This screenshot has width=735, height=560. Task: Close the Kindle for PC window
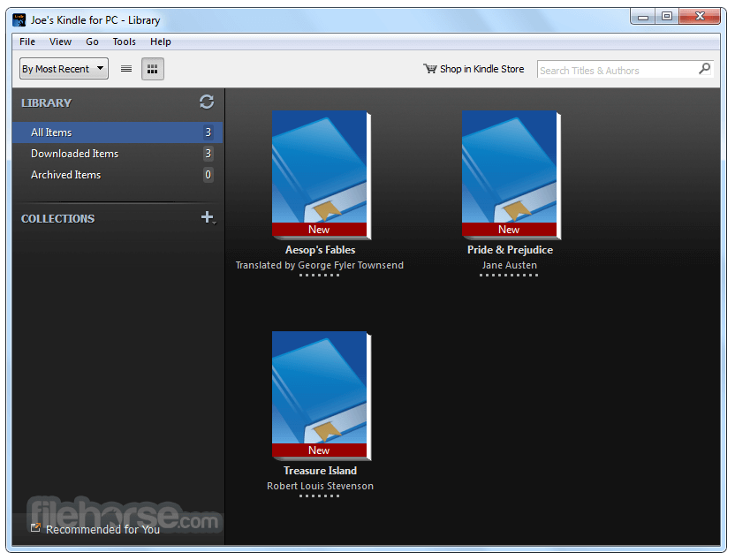click(700, 17)
